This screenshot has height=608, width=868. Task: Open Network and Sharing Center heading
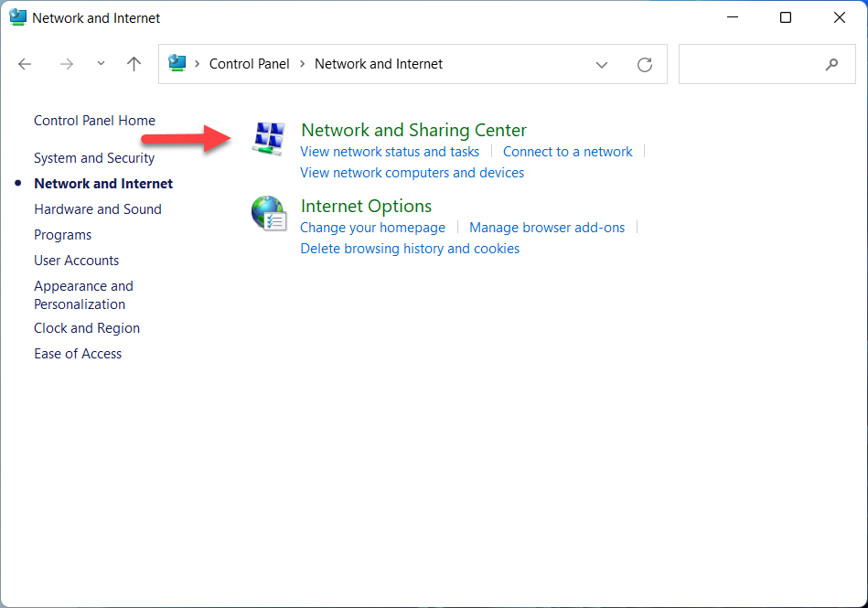coord(413,130)
